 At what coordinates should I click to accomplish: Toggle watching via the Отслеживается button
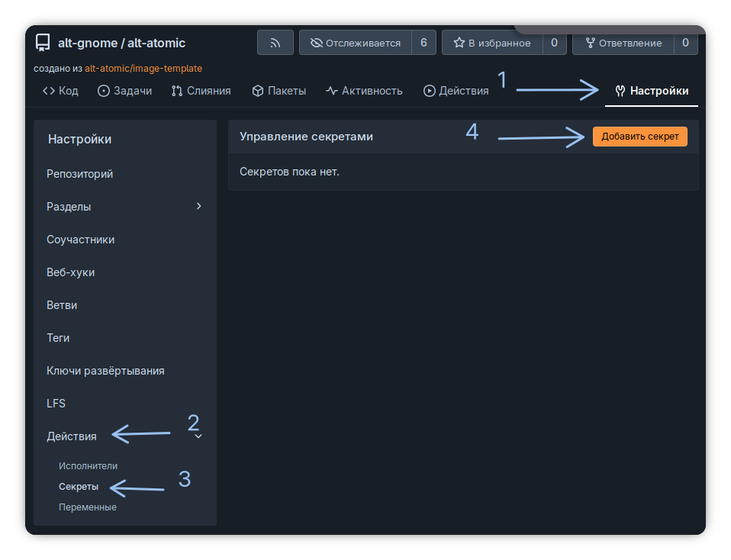pos(356,43)
